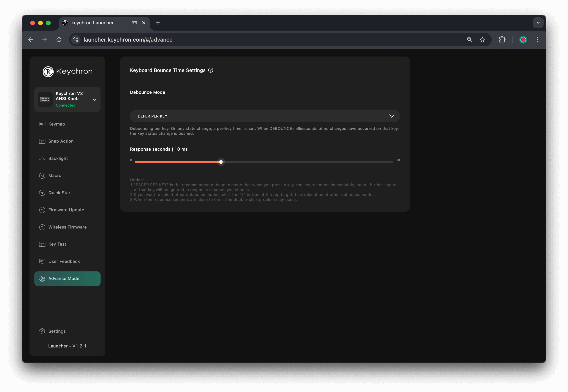Select the Quick Start menu item
Viewport: 568px width, 392px height.
coord(67,193)
